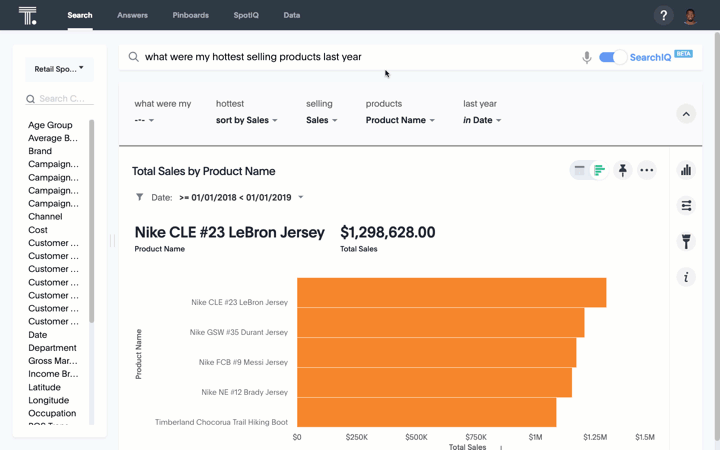The height and width of the screenshot is (450, 720).
Task: Click the $1,298,628.00 headline value
Action: click(388, 232)
